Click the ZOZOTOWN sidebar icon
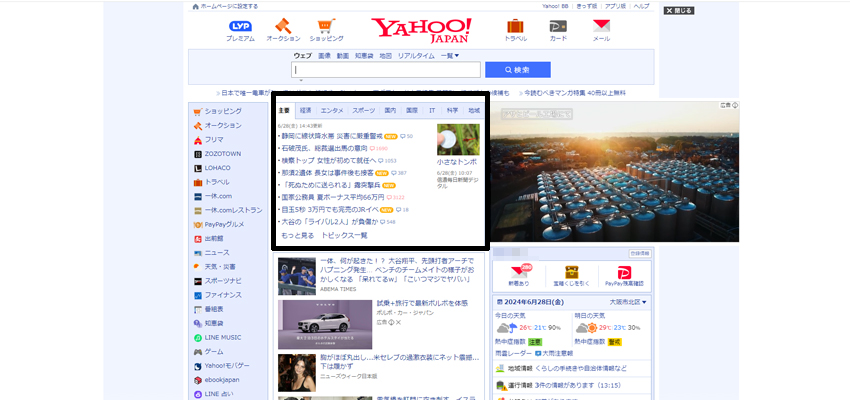 pyautogui.click(x=198, y=154)
